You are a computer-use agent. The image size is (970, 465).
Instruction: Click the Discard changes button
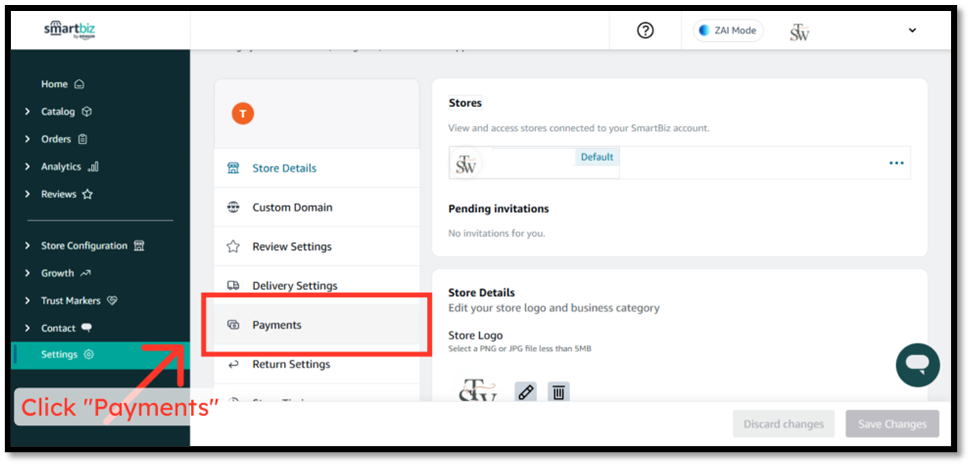784,424
